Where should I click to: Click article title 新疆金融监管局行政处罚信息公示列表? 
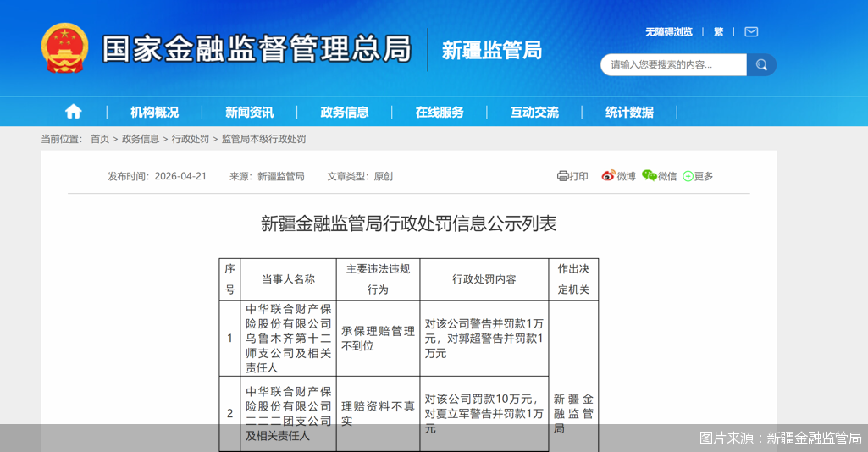pyautogui.click(x=408, y=223)
